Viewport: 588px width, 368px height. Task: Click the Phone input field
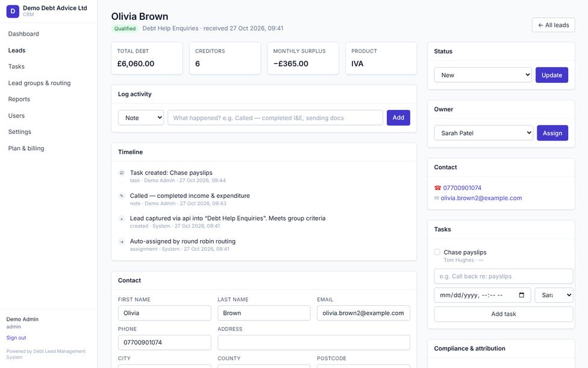(x=164, y=342)
